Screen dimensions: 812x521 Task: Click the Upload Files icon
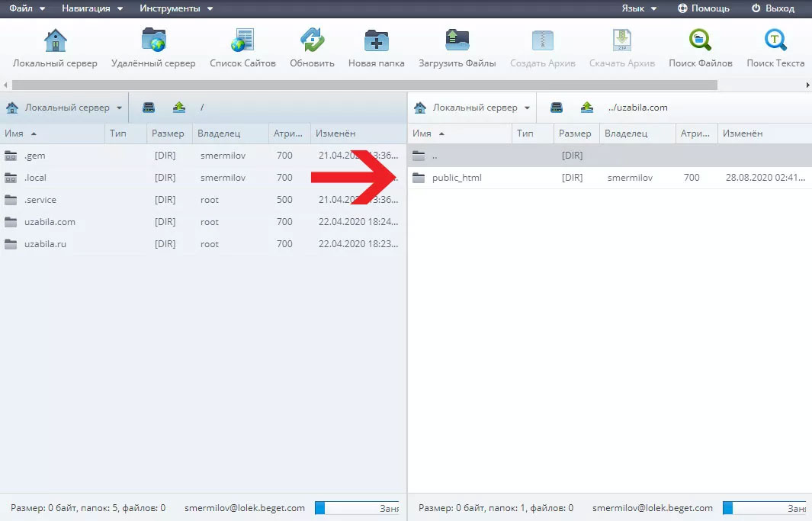(x=457, y=40)
